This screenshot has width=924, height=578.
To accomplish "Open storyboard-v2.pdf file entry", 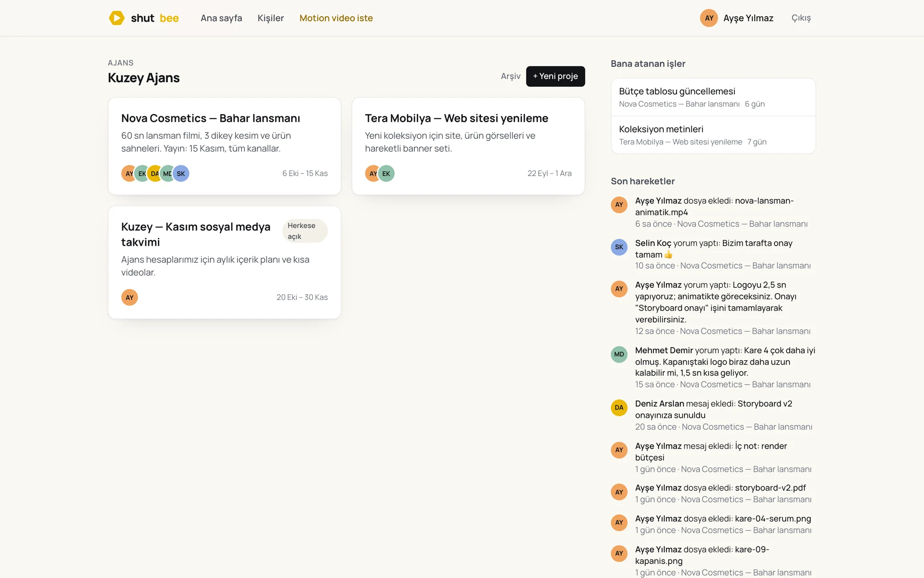I will click(770, 488).
